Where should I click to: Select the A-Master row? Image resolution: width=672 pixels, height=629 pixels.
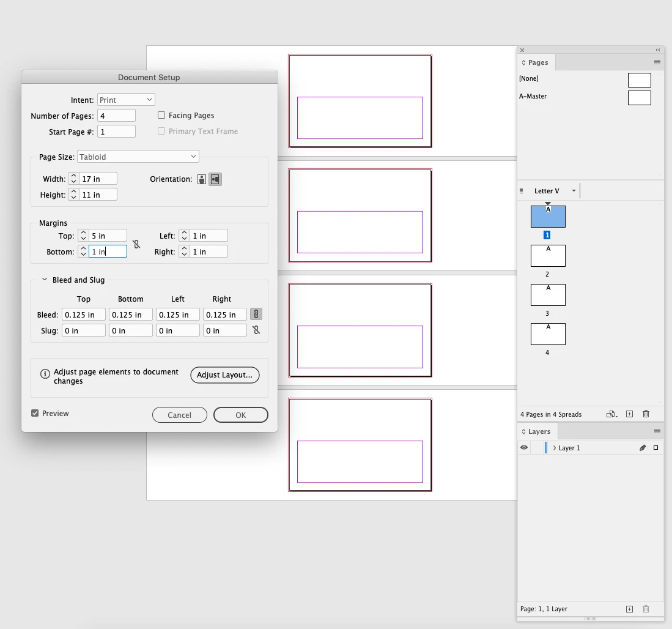pos(585,97)
